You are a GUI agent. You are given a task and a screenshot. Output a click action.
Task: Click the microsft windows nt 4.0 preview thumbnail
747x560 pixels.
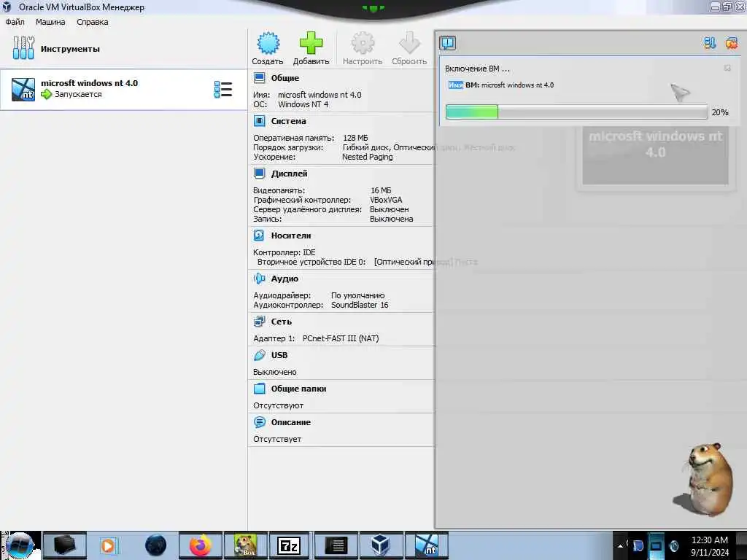[x=656, y=156]
